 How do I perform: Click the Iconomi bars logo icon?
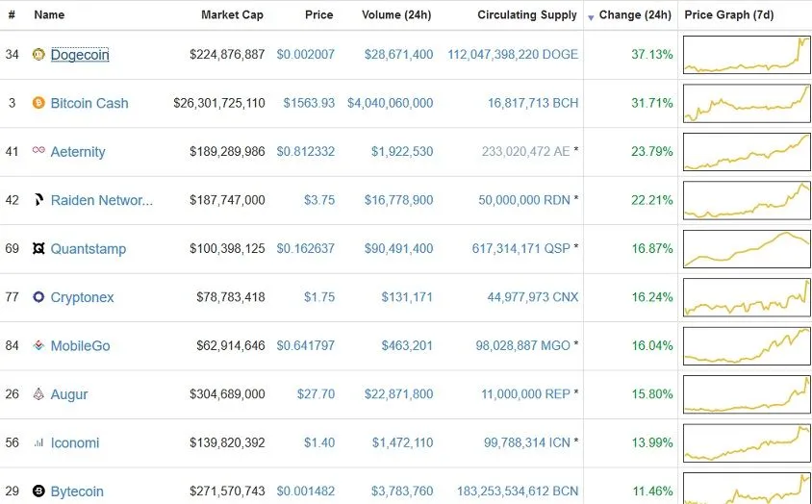tap(38, 442)
